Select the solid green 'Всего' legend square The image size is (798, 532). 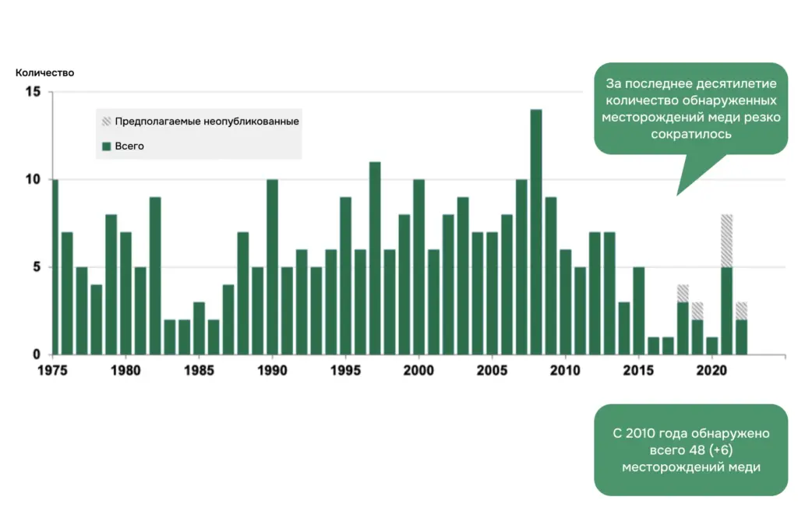[107, 146]
